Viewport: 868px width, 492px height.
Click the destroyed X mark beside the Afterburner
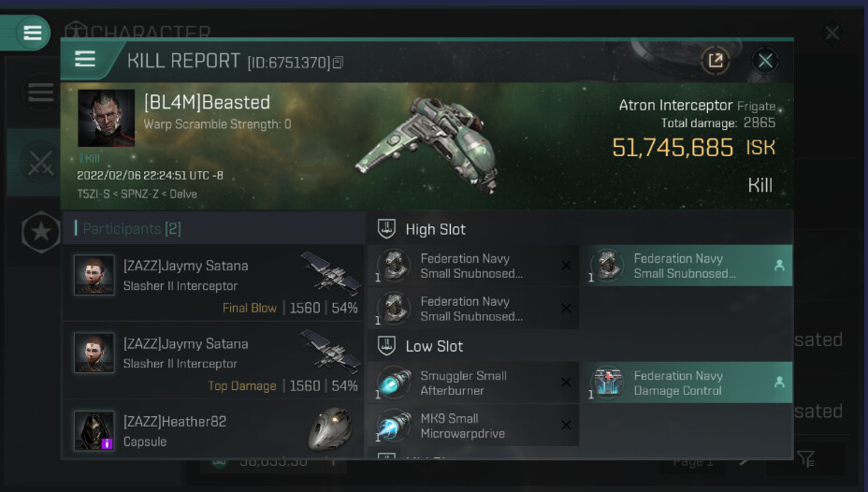(x=566, y=383)
